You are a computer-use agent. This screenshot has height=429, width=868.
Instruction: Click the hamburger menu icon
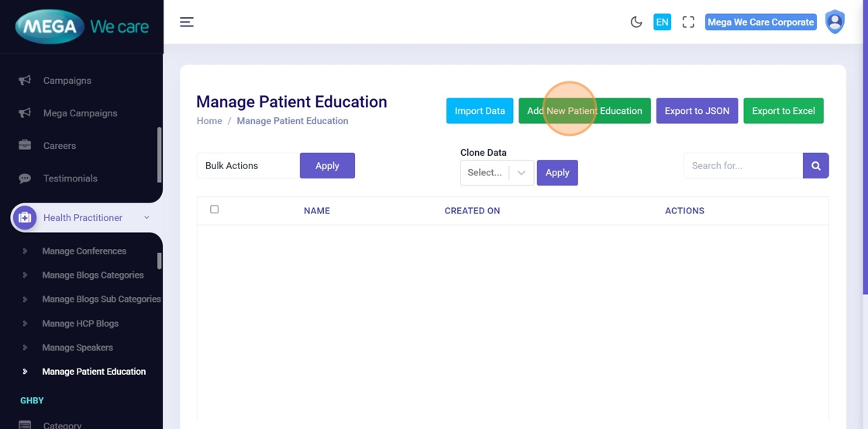[187, 22]
